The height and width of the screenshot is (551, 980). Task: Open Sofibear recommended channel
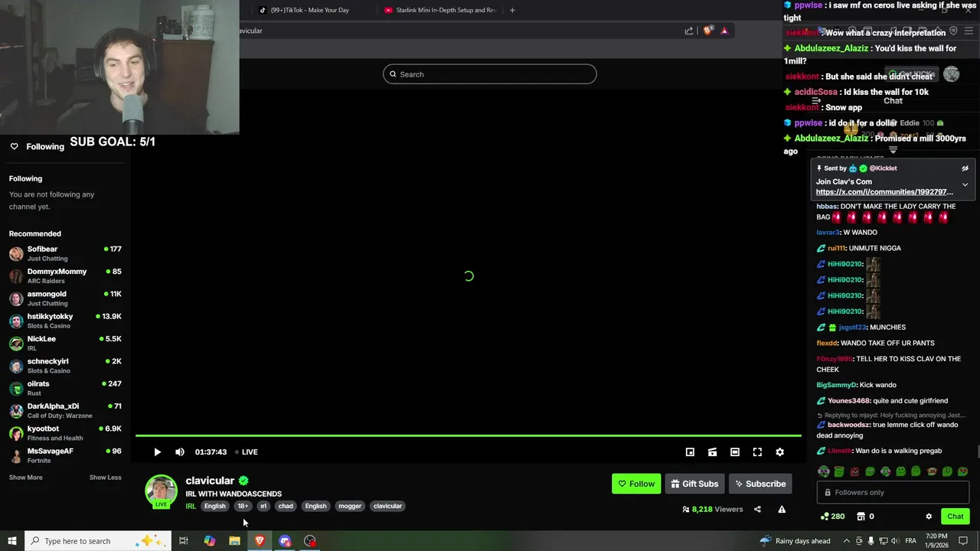click(x=65, y=253)
